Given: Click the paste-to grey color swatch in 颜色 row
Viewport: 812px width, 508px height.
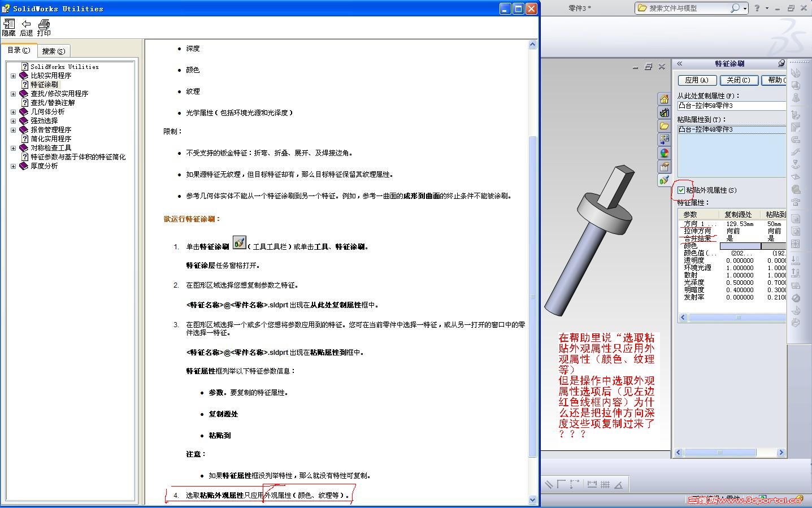Looking at the screenshot, I should point(774,246).
